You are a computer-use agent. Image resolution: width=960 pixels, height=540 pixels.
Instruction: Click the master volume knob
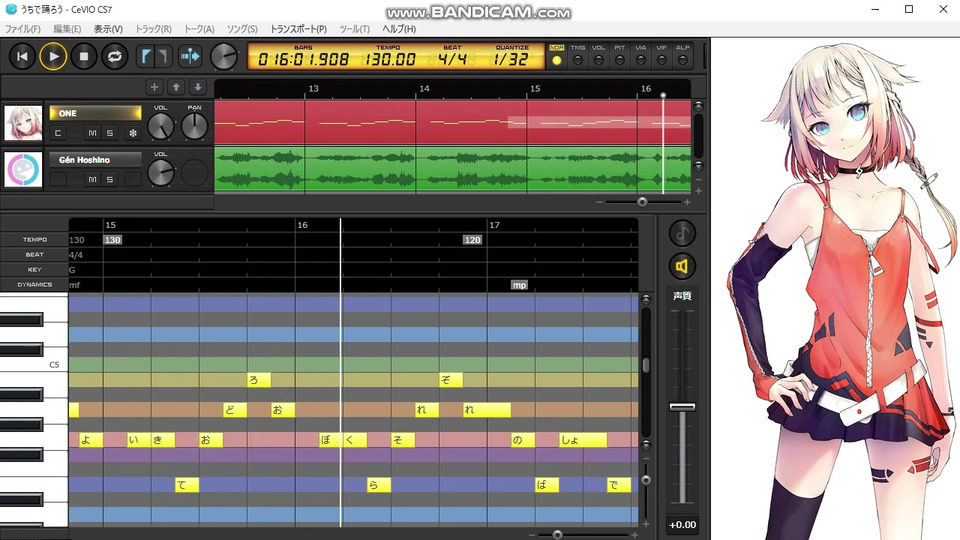[x=223, y=57]
